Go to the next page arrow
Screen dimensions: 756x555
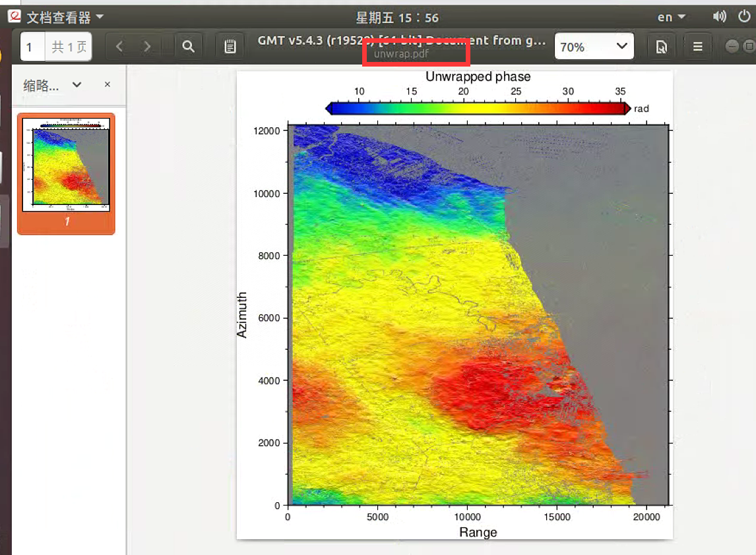coord(147,47)
